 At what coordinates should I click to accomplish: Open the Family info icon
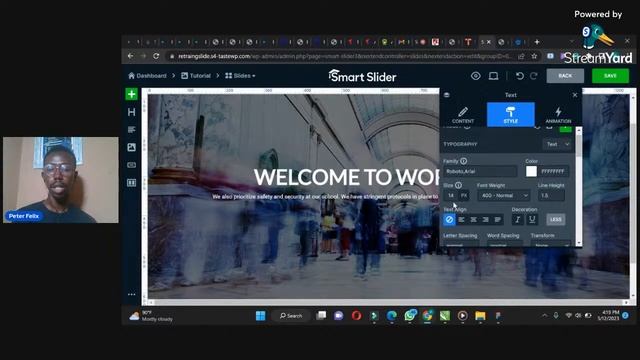(x=464, y=161)
